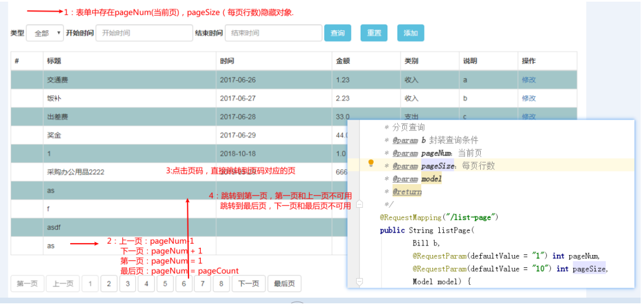
Task: Go to page 2 in pagination
Action: pyautogui.click(x=109, y=284)
